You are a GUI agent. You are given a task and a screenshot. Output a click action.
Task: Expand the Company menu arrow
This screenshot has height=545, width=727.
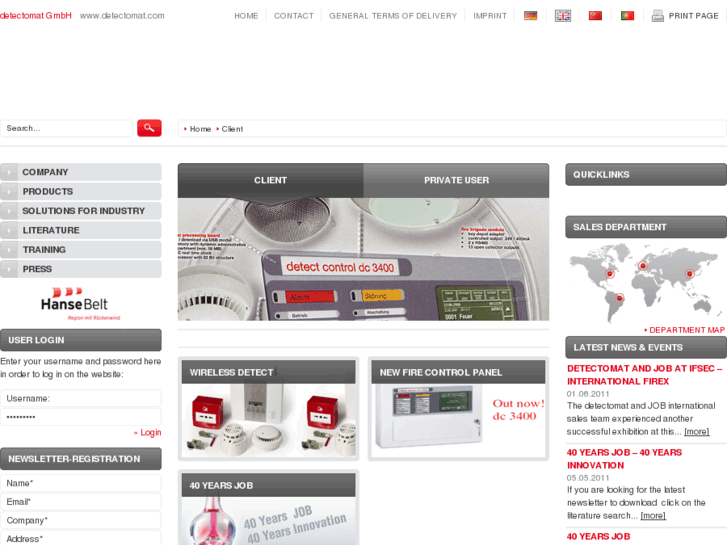click(9, 172)
